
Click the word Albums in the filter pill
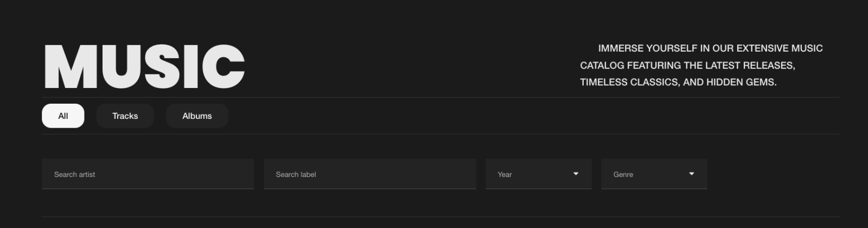(x=197, y=116)
